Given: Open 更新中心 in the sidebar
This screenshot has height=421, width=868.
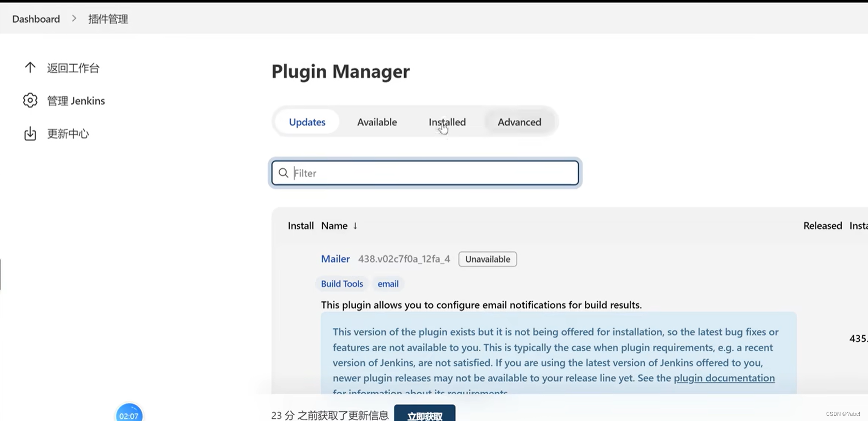Looking at the screenshot, I should [x=68, y=134].
